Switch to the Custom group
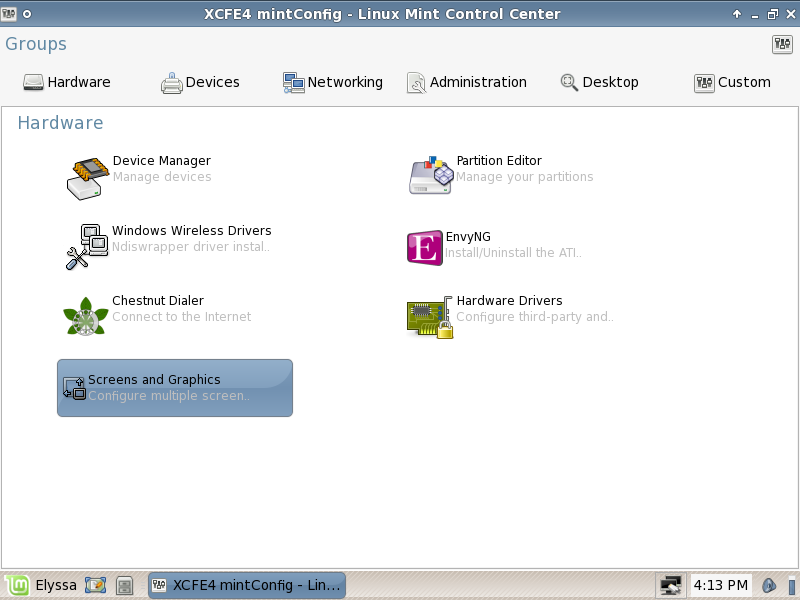 (x=733, y=83)
